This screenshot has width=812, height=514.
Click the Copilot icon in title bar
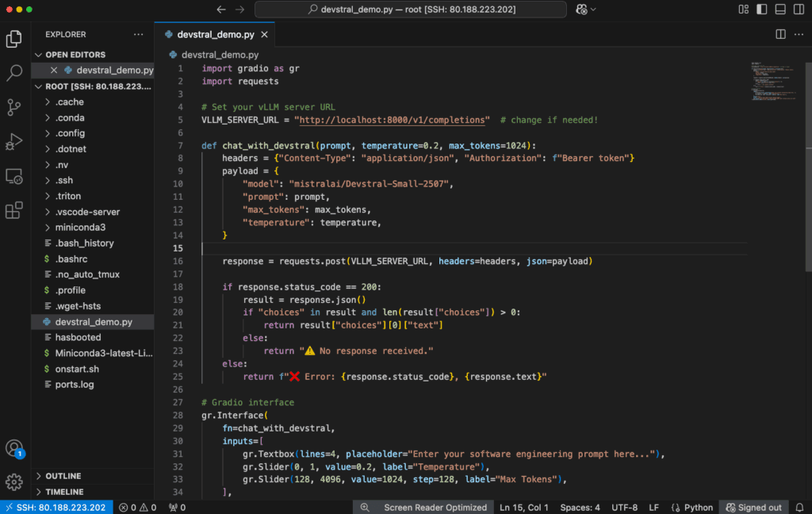click(x=582, y=10)
